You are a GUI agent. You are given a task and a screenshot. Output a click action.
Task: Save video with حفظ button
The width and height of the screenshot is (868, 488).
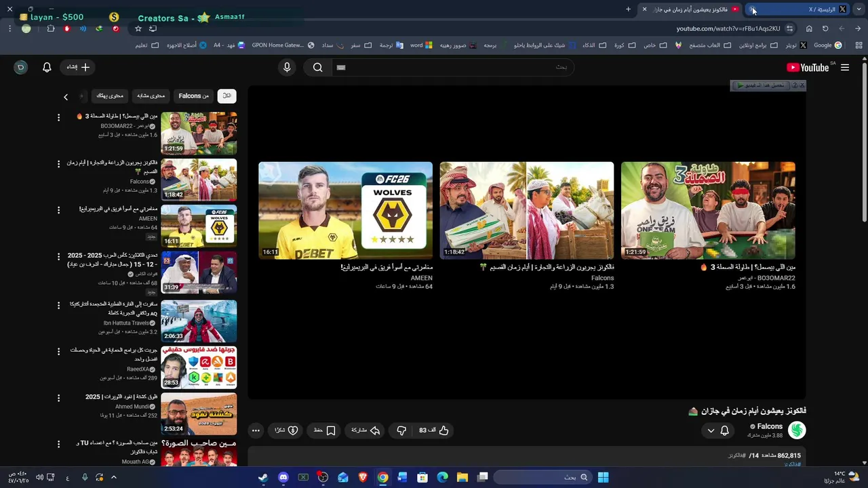pos(324,430)
